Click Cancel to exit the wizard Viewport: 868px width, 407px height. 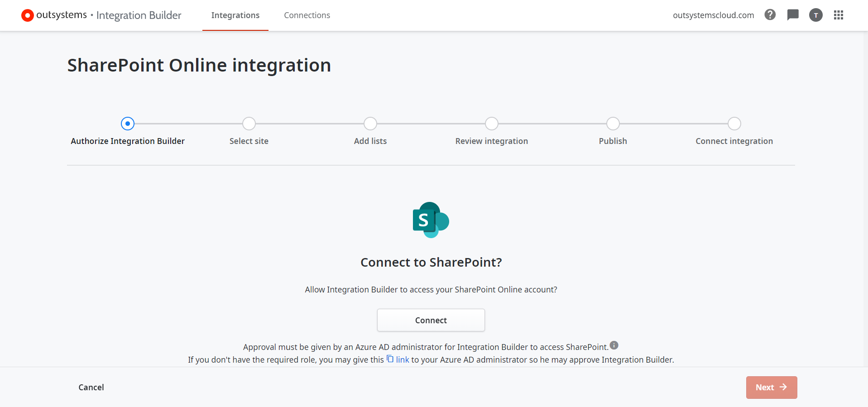(91, 388)
